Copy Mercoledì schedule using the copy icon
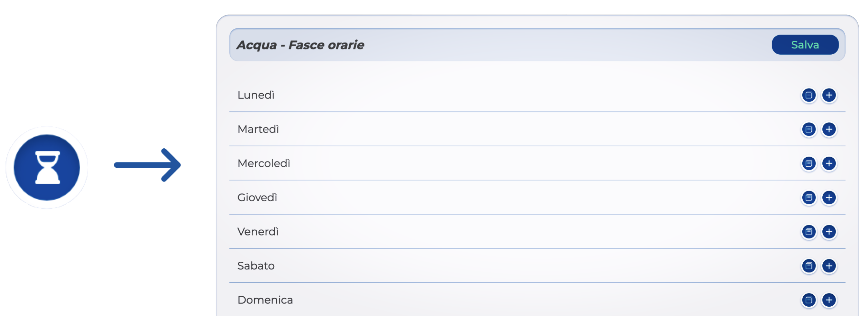868x325 pixels. [809, 163]
